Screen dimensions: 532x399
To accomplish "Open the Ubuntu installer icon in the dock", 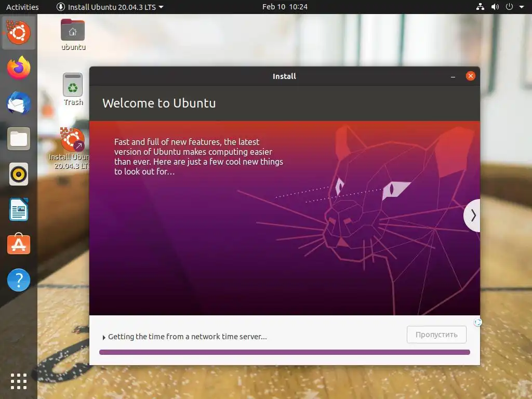I will coord(19,33).
